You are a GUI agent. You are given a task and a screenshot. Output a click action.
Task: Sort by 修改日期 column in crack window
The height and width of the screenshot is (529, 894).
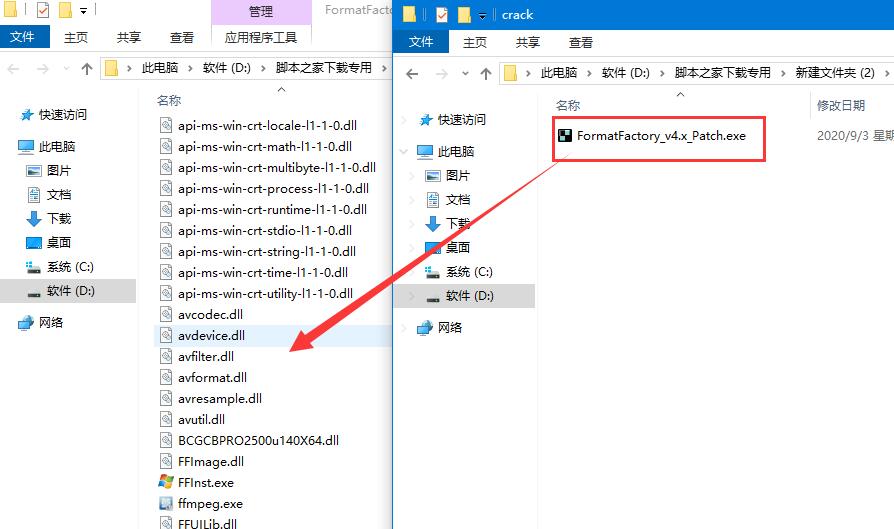841,105
